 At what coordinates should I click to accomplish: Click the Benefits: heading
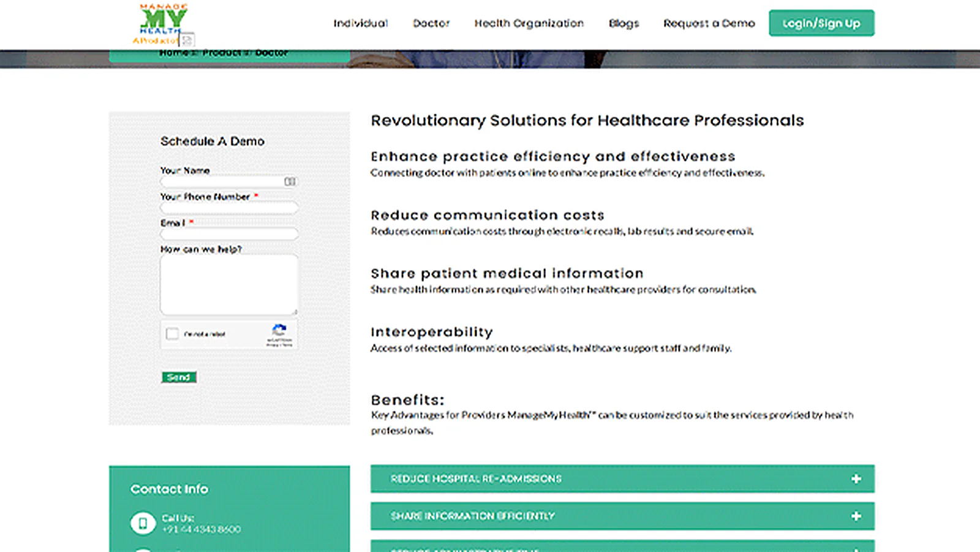[x=407, y=400]
